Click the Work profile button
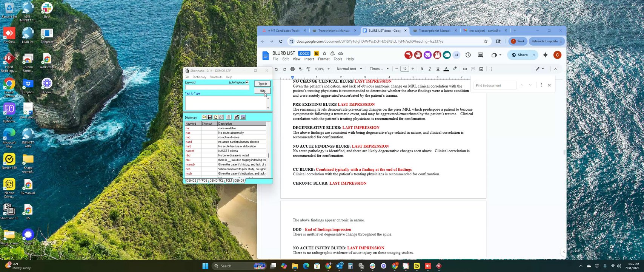 tap(518, 42)
